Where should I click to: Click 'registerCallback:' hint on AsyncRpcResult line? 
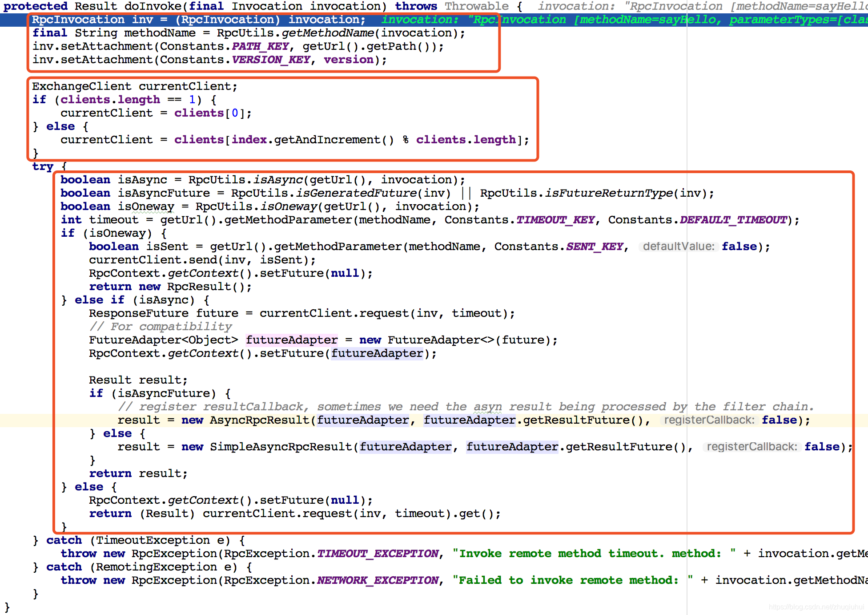click(x=709, y=420)
